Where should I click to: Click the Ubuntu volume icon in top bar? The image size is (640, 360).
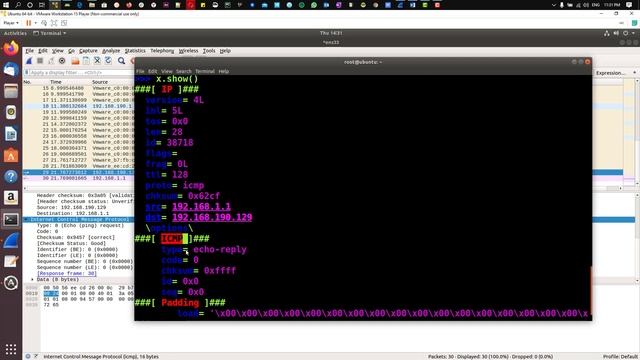coord(616,33)
